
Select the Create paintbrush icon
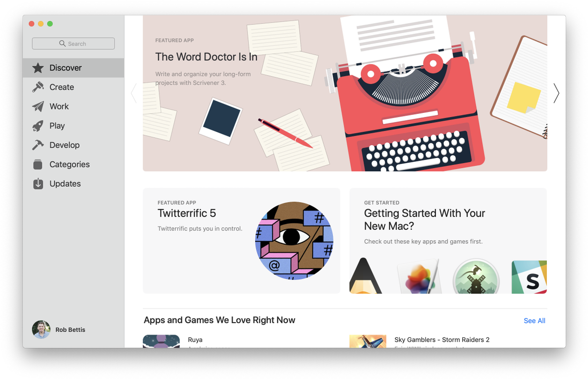click(x=38, y=87)
